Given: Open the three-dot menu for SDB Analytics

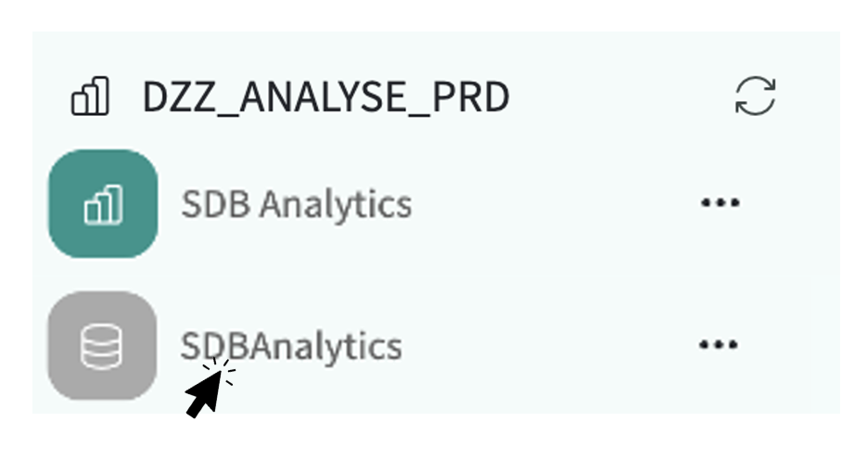Looking at the screenshot, I should 719,203.
